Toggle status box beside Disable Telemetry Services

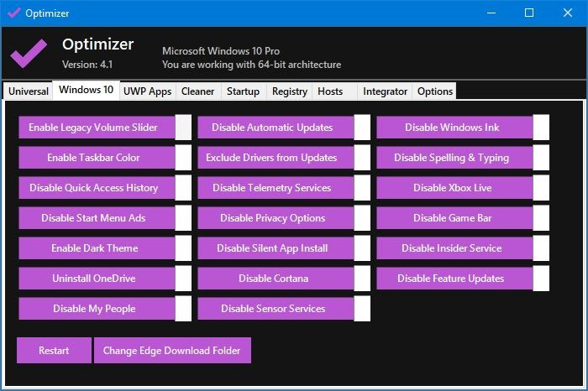tap(362, 188)
